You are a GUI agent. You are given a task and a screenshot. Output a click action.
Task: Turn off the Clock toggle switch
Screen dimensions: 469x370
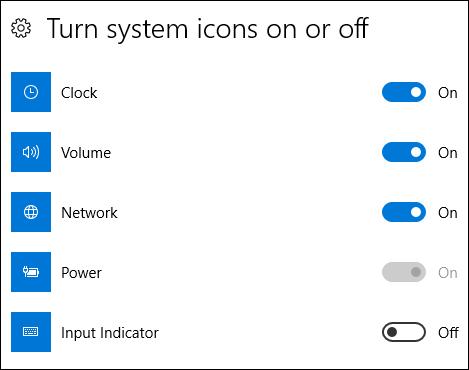coord(404,92)
